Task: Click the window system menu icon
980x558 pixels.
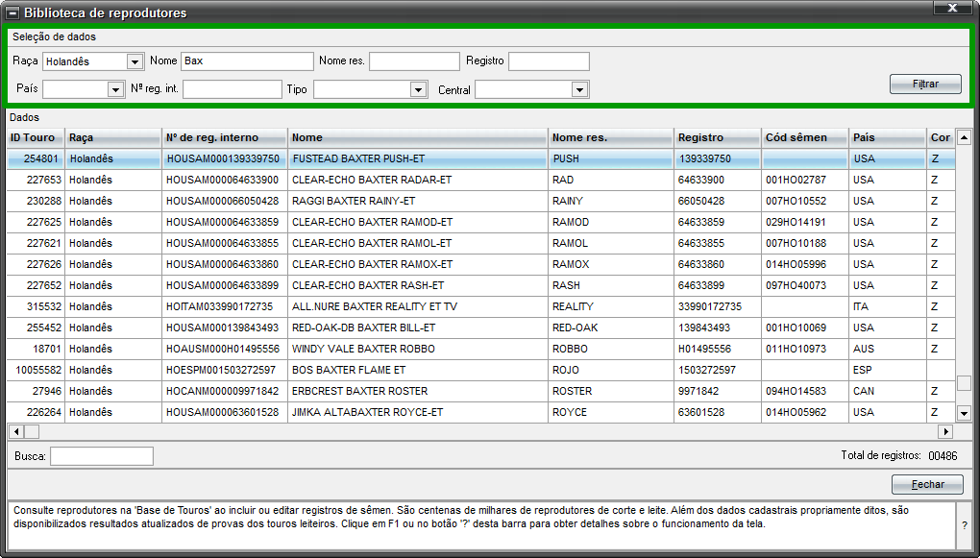Action: 12,12
